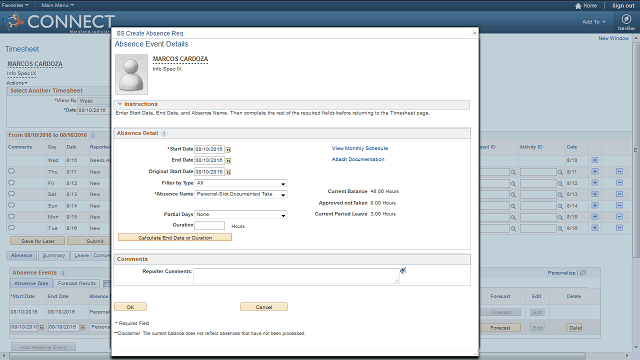Viewport: 640px width, 360px height.
Task: Click Calculate End Date or Duration
Action: (175, 238)
